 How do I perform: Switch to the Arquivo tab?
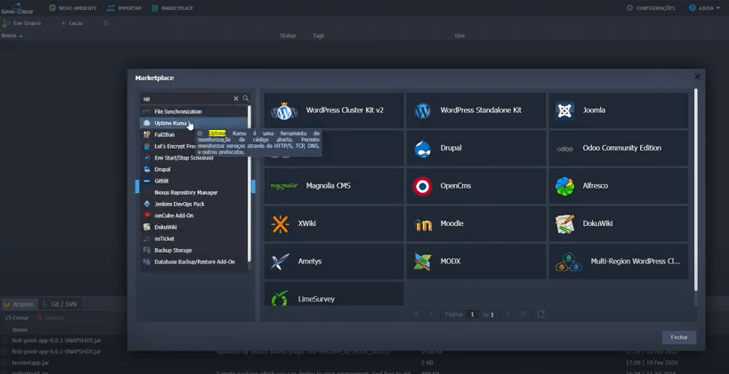pos(19,304)
